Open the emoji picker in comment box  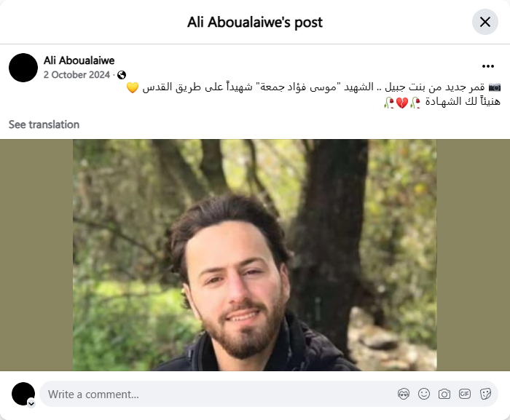click(x=424, y=394)
